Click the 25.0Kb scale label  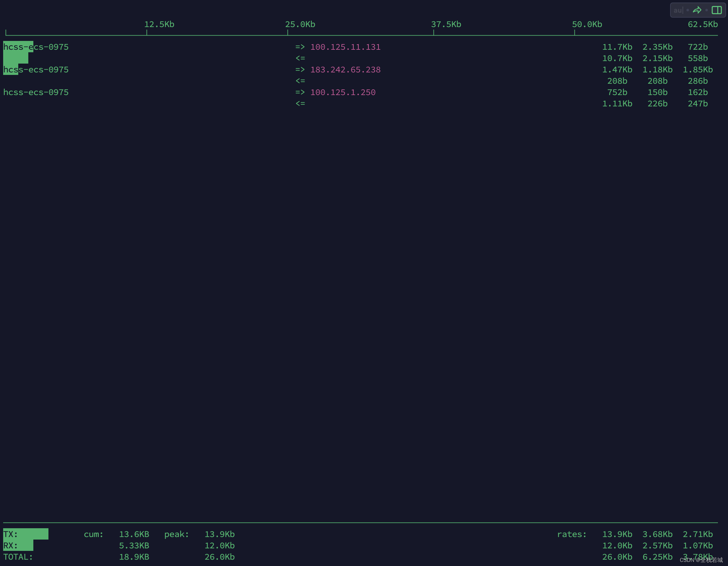[300, 24]
